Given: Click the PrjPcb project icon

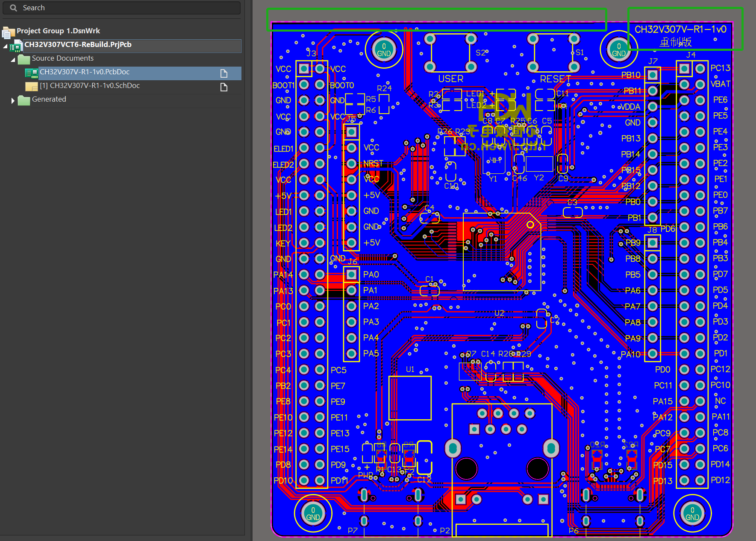Looking at the screenshot, I should coord(16,46).
